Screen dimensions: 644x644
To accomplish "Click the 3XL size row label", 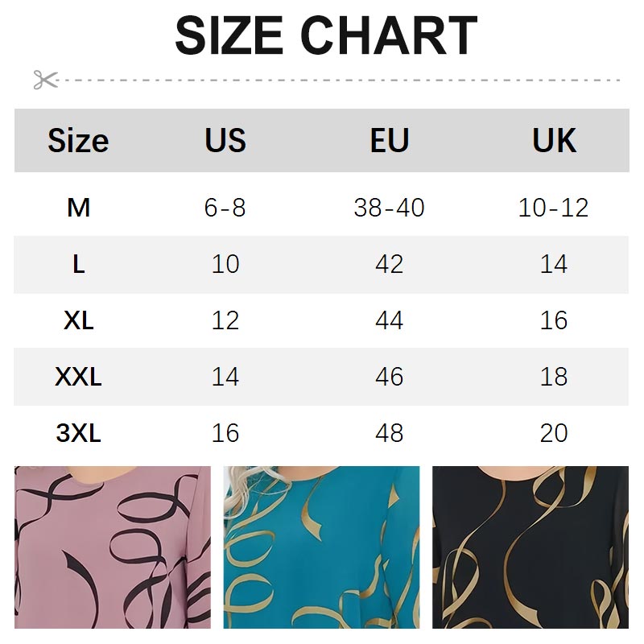I will pyautogui.click(x=78, y=433).
